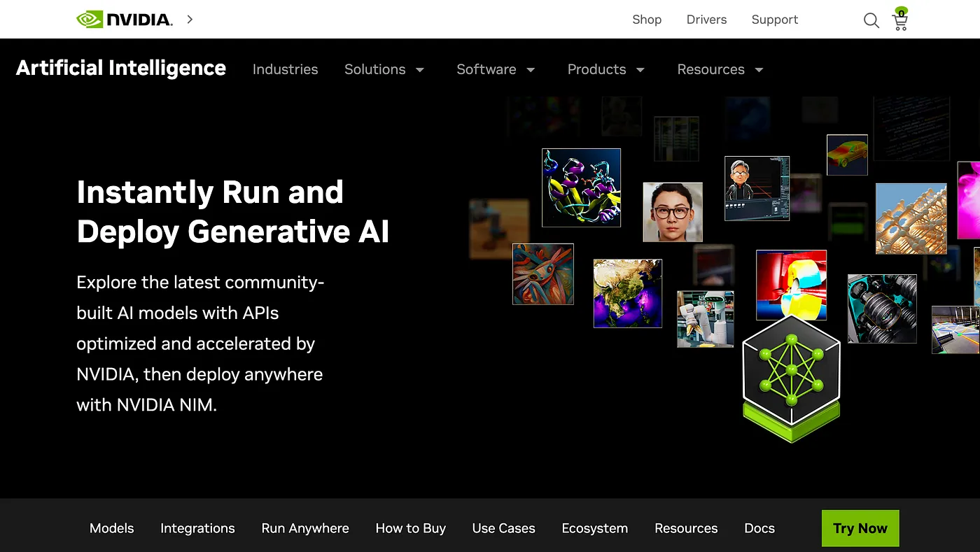980x552 pixels.
Task: Click the protein structure image thumbnail
Action: (x=581, y=187)
